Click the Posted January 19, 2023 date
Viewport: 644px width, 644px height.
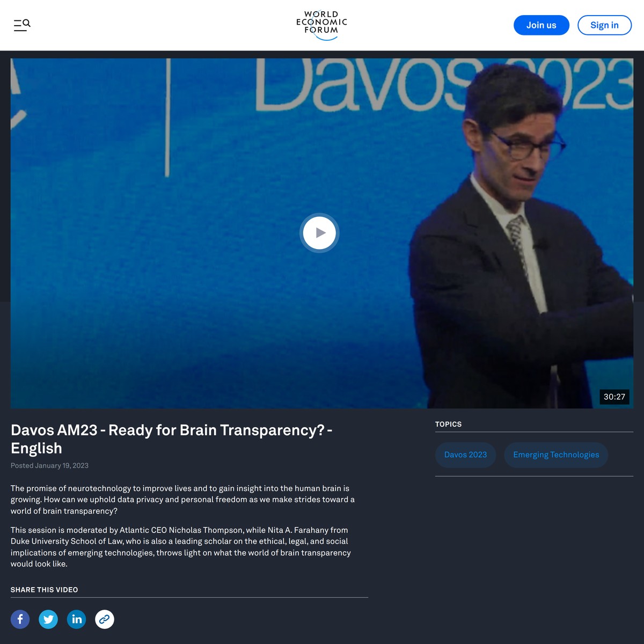(x=49, y=465)
